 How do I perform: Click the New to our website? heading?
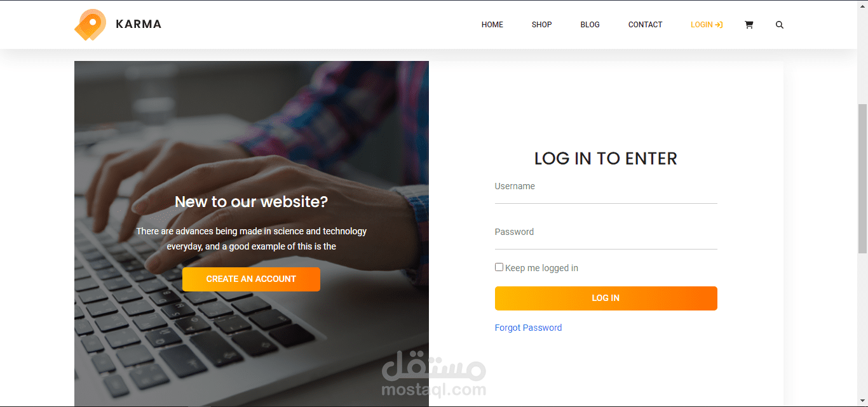(x=251, y=202)
